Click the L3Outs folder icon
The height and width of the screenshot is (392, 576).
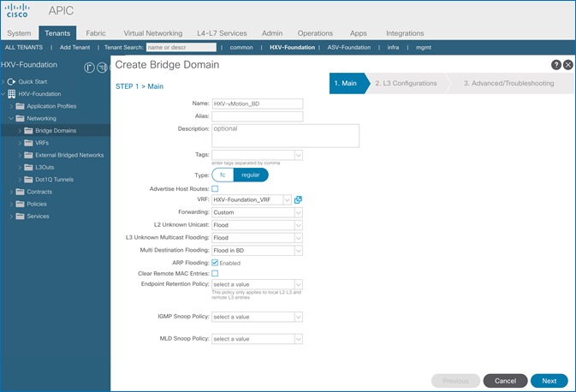coord(28,167)
